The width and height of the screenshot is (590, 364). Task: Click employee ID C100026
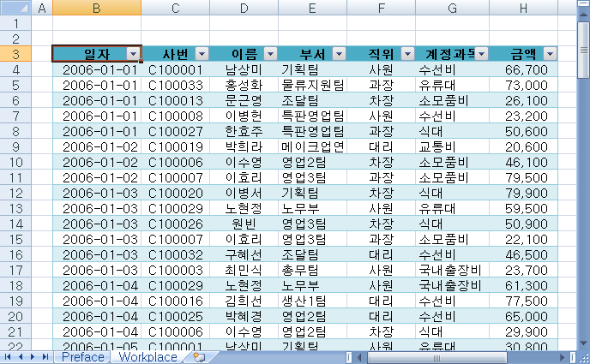coord(175,224)
